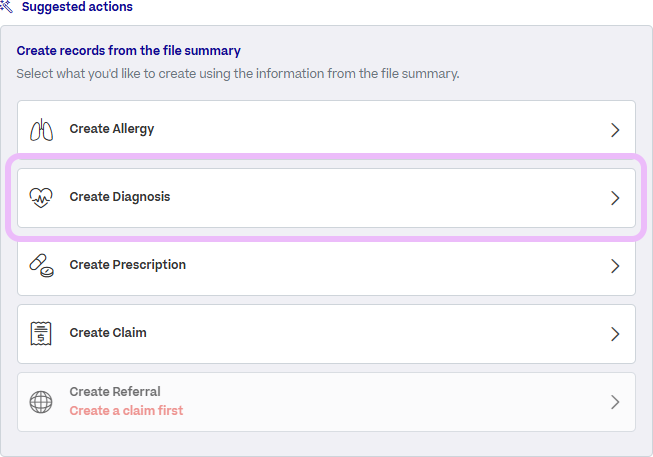Click the heartbeat icon for Create Diagnosis

tap(41, 197)
